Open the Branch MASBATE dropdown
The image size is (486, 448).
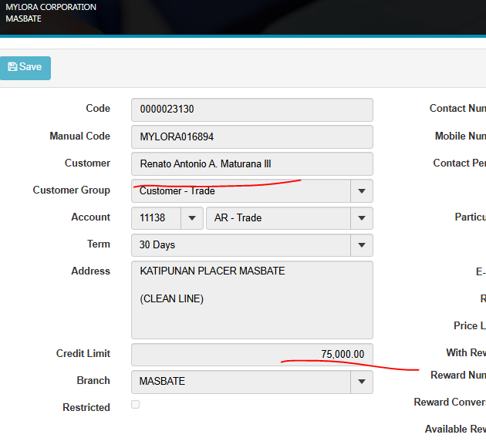[361, 382]
